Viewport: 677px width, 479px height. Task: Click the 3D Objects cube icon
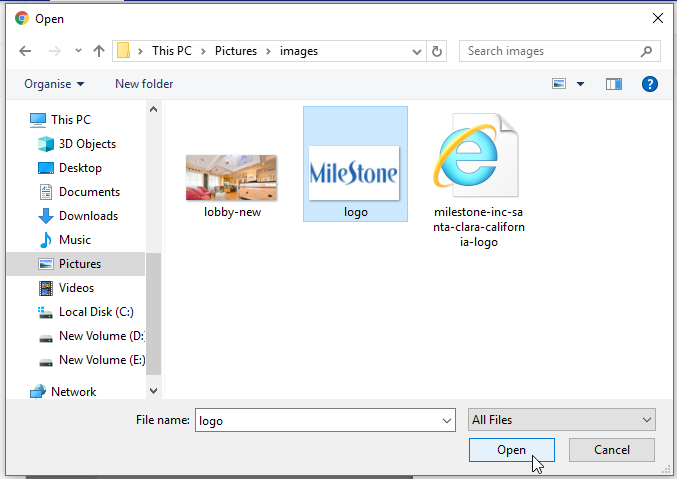click(46, 144)
